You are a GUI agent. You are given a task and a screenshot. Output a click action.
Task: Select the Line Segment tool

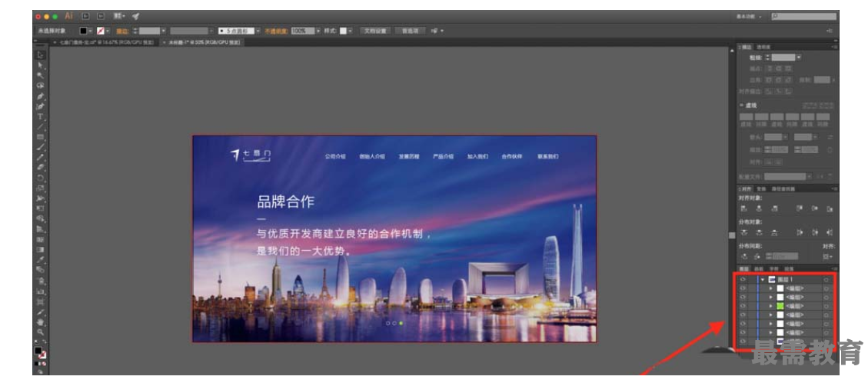pyautogui.click(x=41, y=127)
